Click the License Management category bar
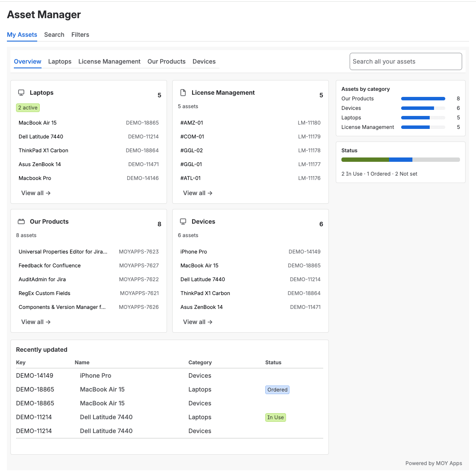The image size is (476, 472). pyautogui.click(x=423, y=127)
